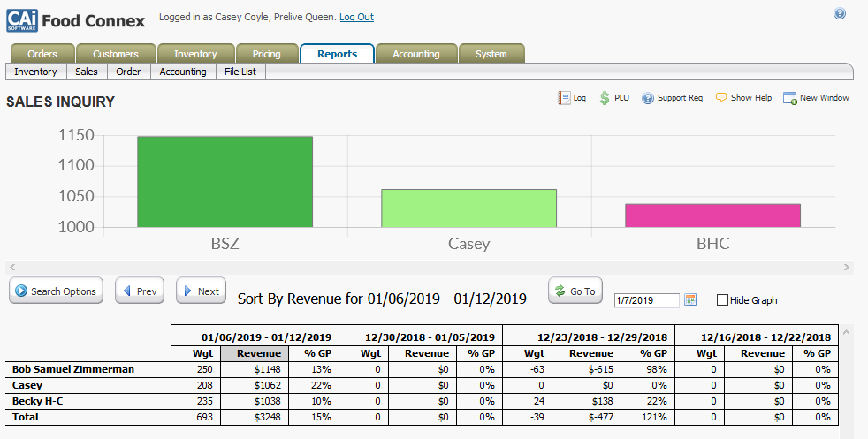
Task: Sort by Wgt header for 01/06/2019 week
Action: [x=196, y=353]
